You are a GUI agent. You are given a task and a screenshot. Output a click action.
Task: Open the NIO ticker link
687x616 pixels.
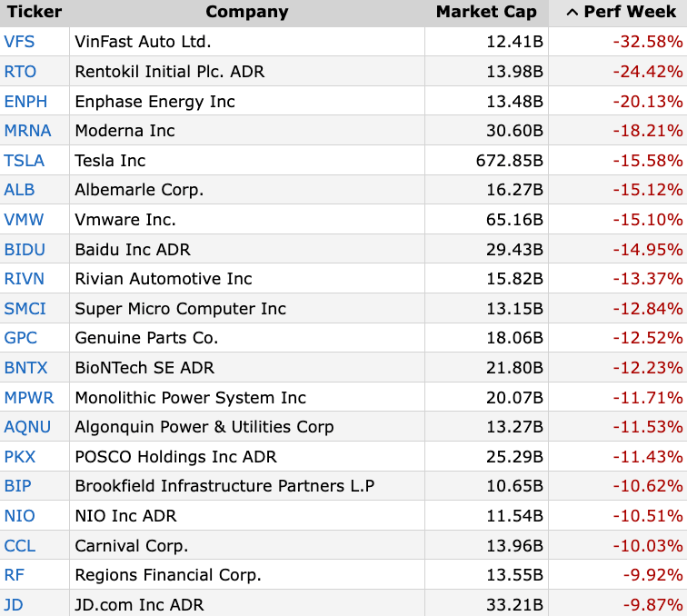(20, 516)
